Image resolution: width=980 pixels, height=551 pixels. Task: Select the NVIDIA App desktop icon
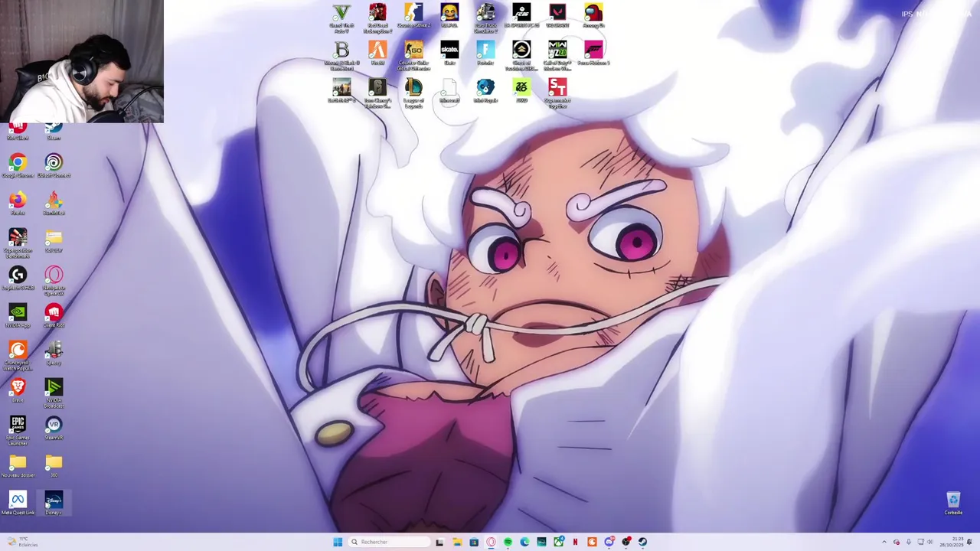[x=18, y=316]
